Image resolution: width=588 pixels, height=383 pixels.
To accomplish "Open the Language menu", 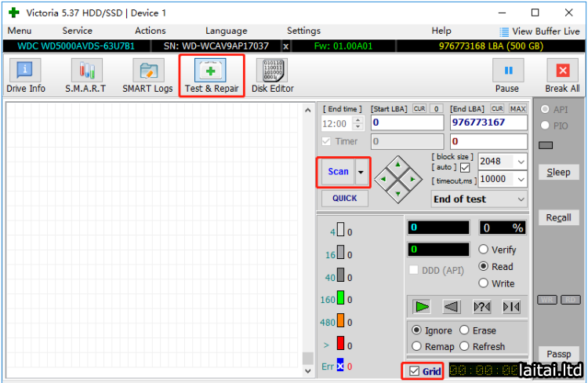I will 226,31.
